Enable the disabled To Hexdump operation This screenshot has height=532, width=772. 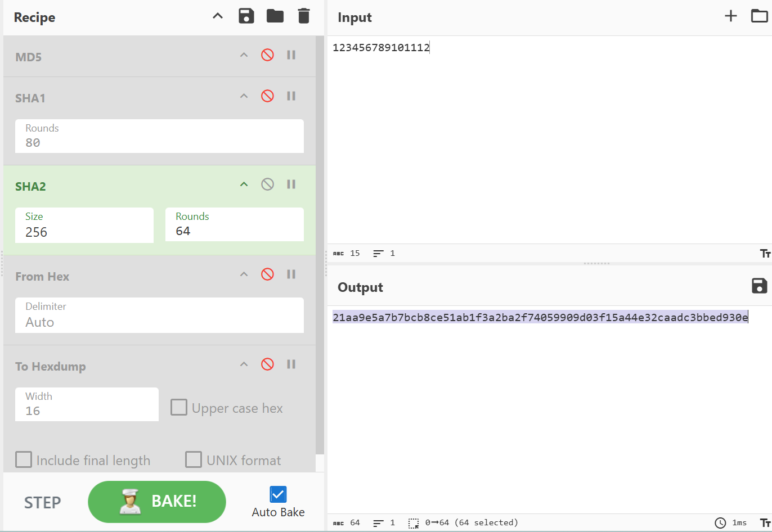pos(267,364)
